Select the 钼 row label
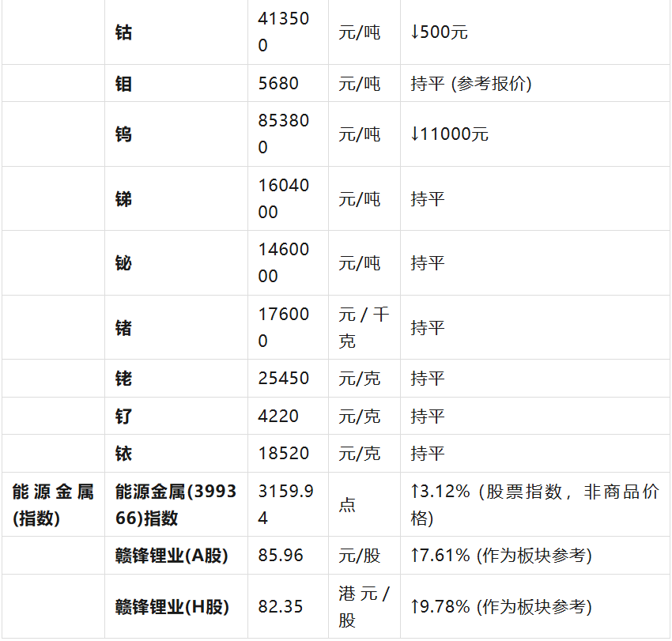This screenshot has width=672, height=641. pyautogui.click(x=123, y=84)
